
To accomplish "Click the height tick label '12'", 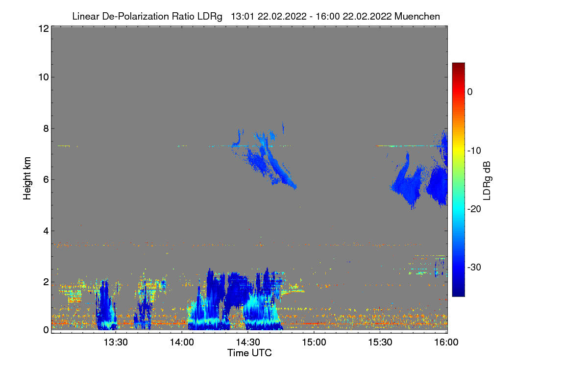I will click(x=43, y=28).
